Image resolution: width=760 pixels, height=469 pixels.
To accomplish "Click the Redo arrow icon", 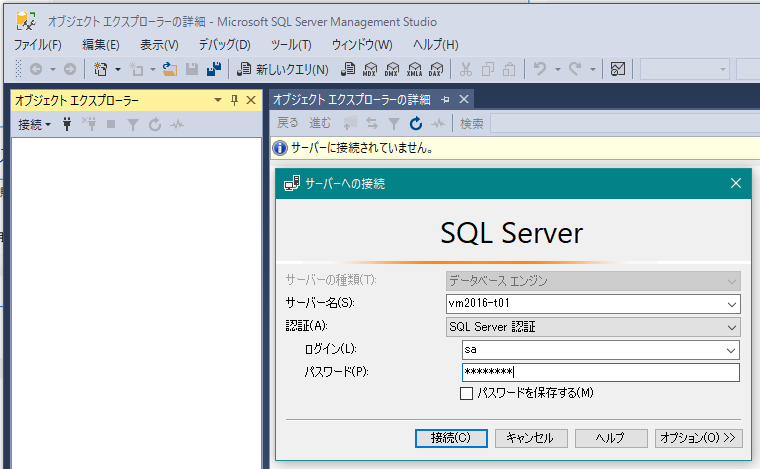I will 575,69.
